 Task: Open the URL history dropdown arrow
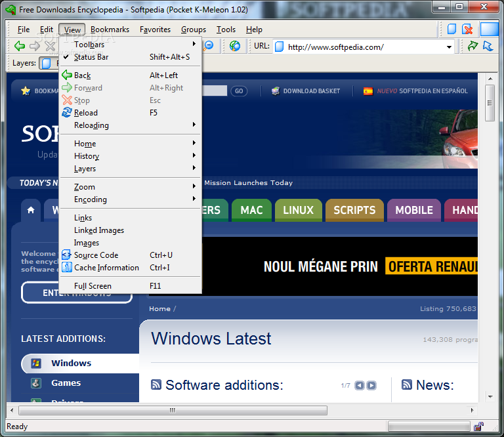point(449,47)
